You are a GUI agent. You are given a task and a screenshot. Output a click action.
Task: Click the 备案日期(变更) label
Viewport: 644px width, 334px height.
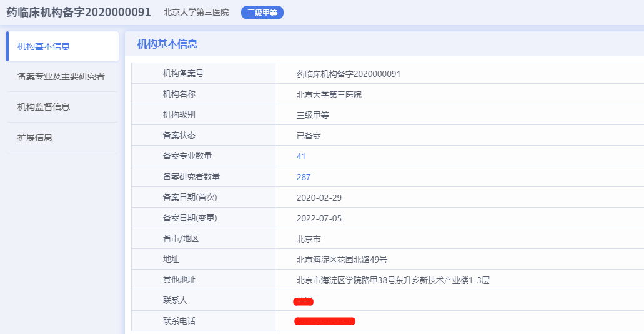190,218
